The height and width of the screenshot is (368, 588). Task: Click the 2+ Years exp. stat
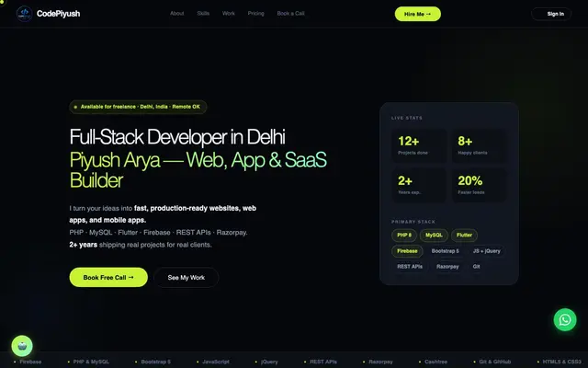click(419, 185)
